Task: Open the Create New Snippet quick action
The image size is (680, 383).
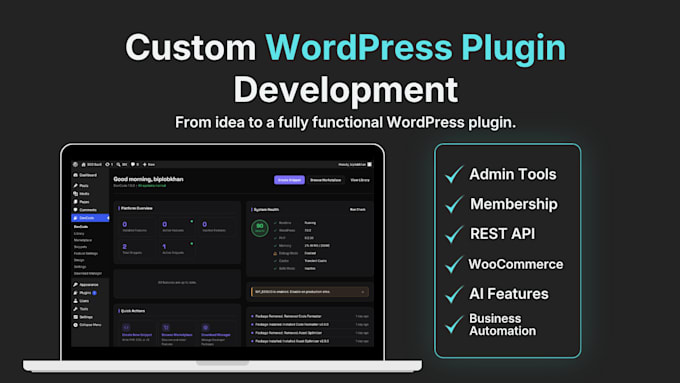Action: (x=137, y=333)
